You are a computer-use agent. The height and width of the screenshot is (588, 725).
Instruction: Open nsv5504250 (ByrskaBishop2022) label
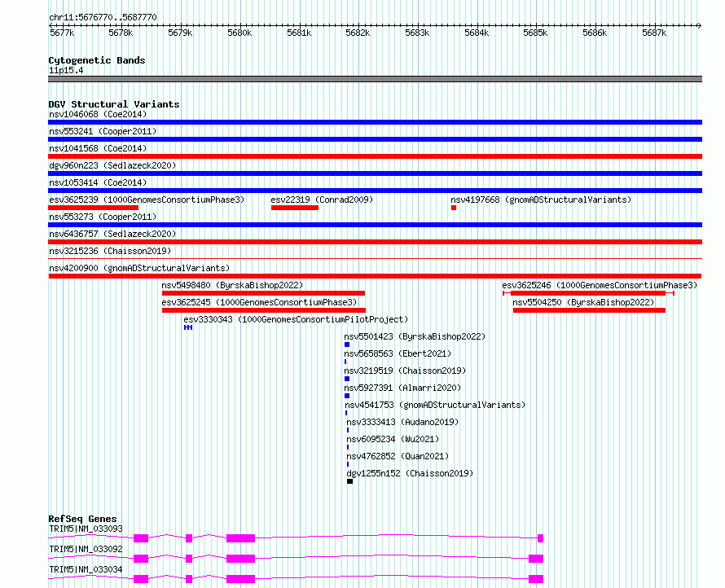pyautogui.click(x=583, y=302)
